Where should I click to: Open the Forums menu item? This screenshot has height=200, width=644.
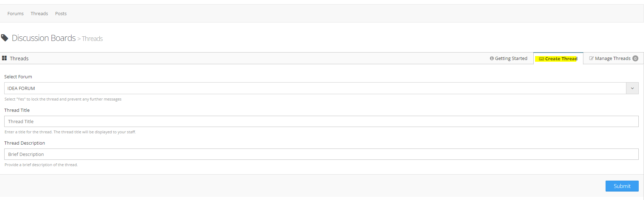coord(16,13)
